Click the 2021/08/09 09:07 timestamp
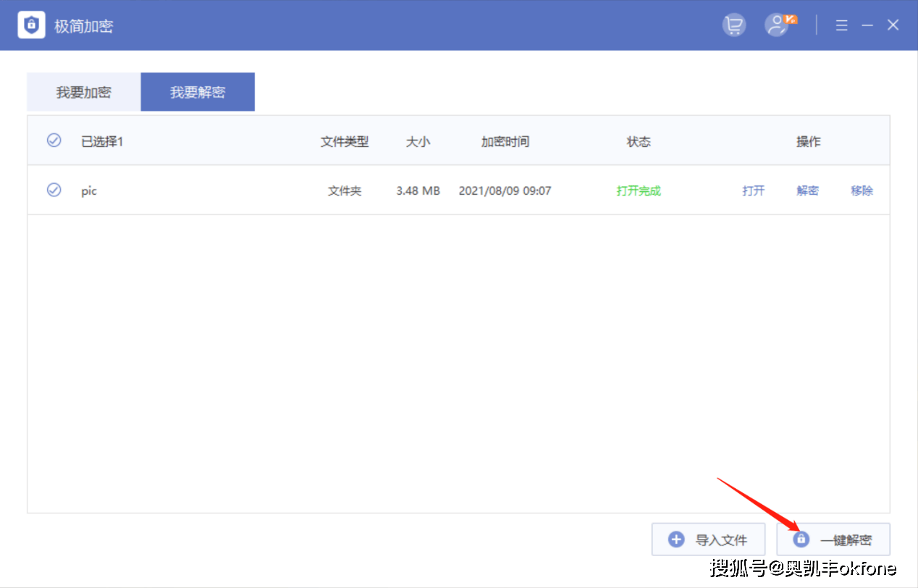This screenshot has height=588, width=918. tap(505, 190)
